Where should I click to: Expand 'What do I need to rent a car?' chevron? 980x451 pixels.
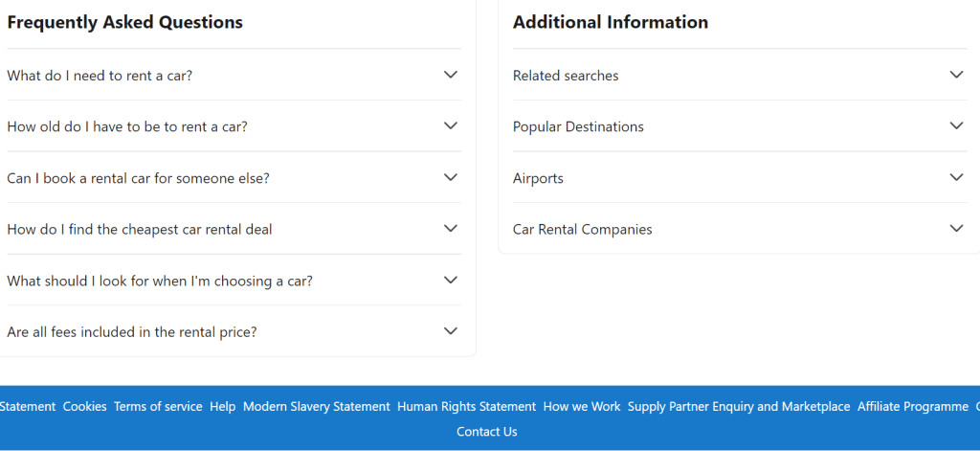[451, 75]
